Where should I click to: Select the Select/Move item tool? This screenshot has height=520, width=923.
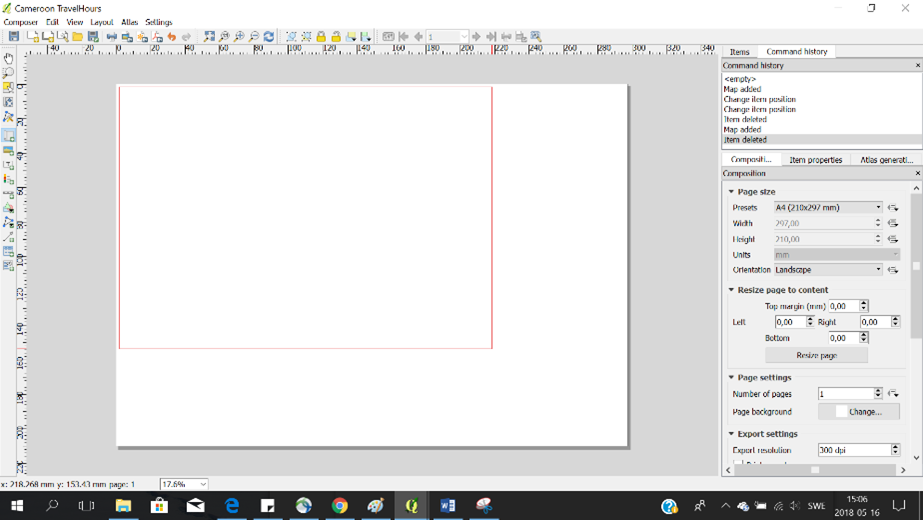coord(8,88)
